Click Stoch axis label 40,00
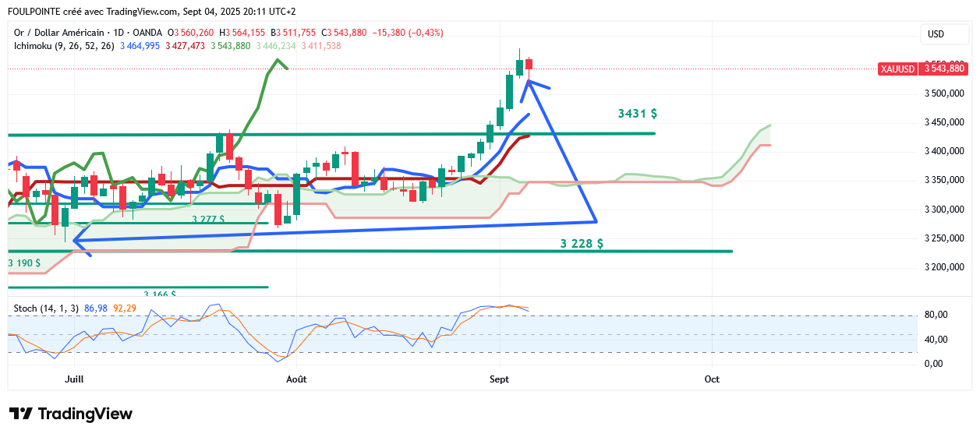Image resolution: width=980 pixels, height=437 pixels. point(936,340)
